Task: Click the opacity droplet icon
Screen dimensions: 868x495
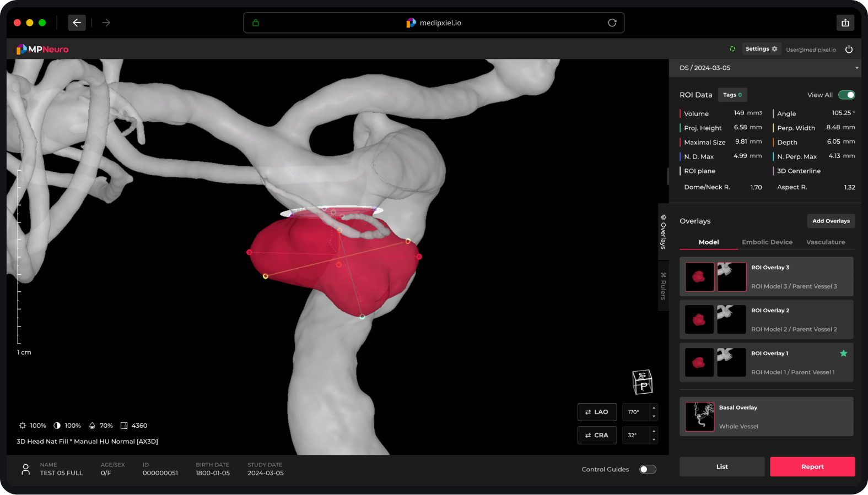Action: pos(92,426)
